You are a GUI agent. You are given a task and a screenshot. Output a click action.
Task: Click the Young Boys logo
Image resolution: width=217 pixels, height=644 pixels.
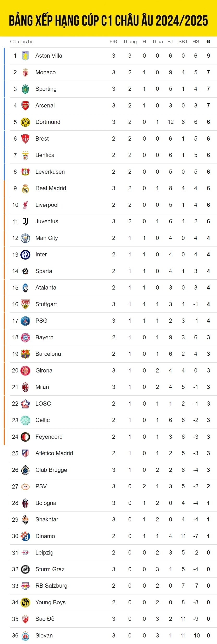point(25,603)
